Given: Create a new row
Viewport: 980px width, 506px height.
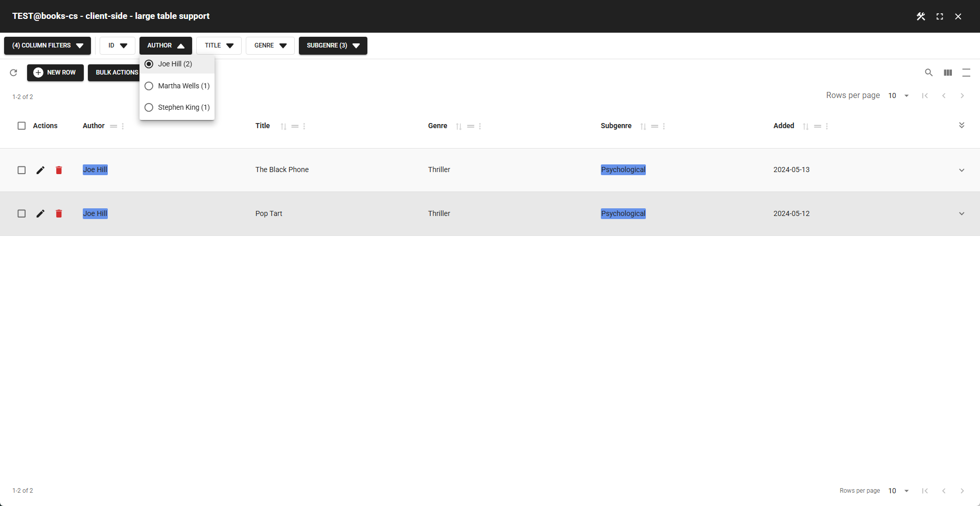Looking at the screenshot, I should [55, 73].
